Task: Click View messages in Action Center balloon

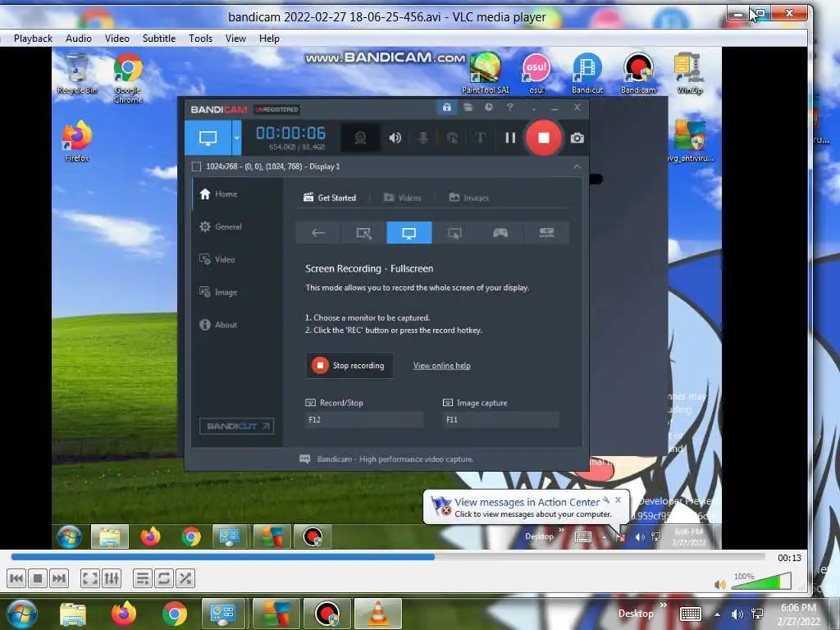Action: pos(527,502)
